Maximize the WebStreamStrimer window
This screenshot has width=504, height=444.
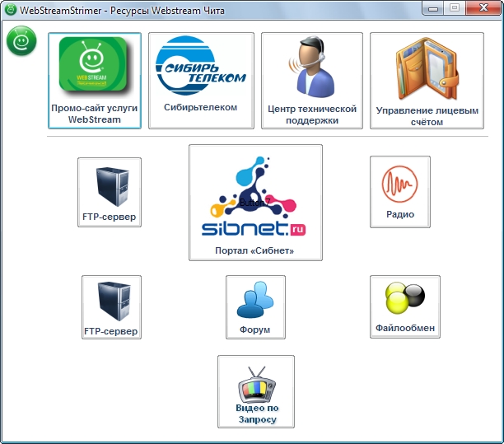tap(454, 7)
